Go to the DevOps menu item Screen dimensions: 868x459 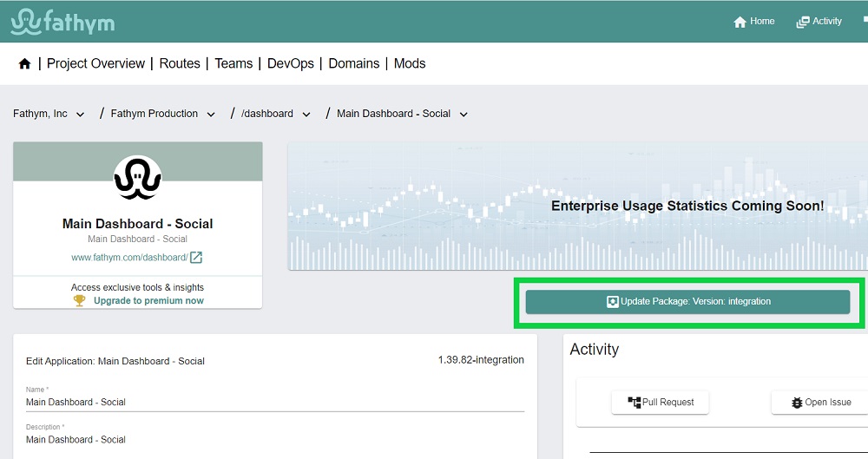(x=291, y=63)
